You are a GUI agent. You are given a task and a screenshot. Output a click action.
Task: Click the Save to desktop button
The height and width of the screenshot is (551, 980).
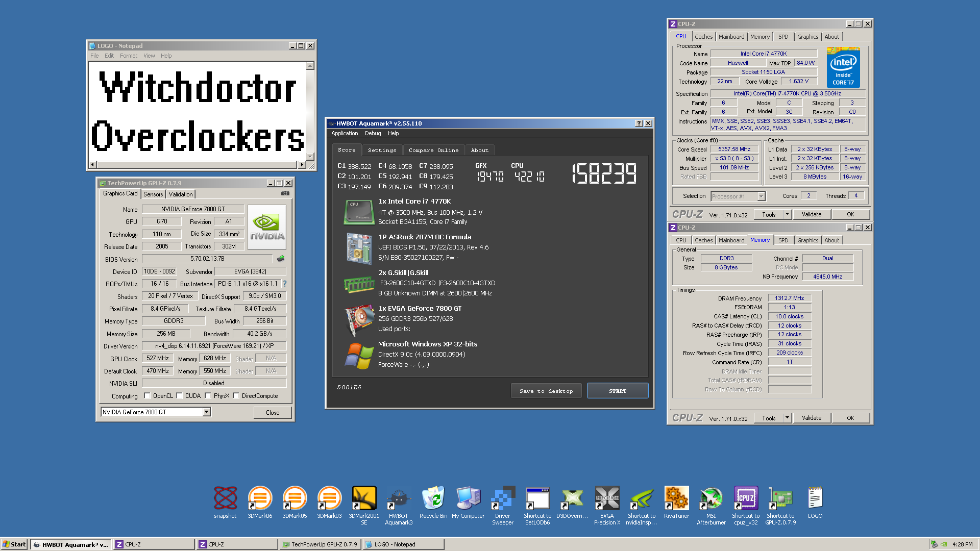pos(546,391)
